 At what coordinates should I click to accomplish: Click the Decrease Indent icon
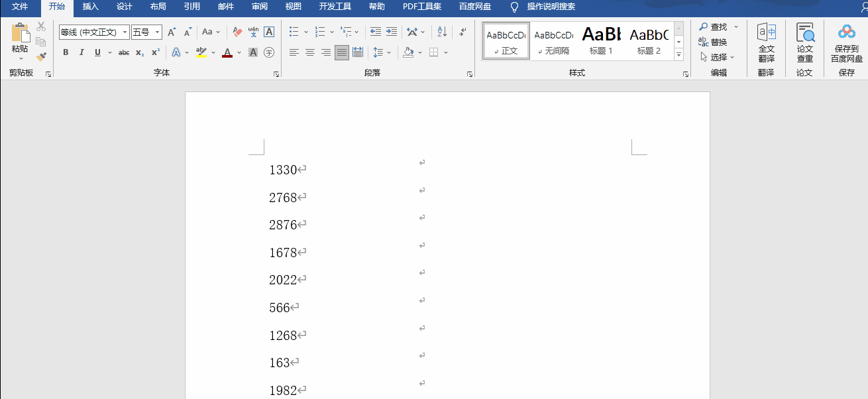(376, 32)
